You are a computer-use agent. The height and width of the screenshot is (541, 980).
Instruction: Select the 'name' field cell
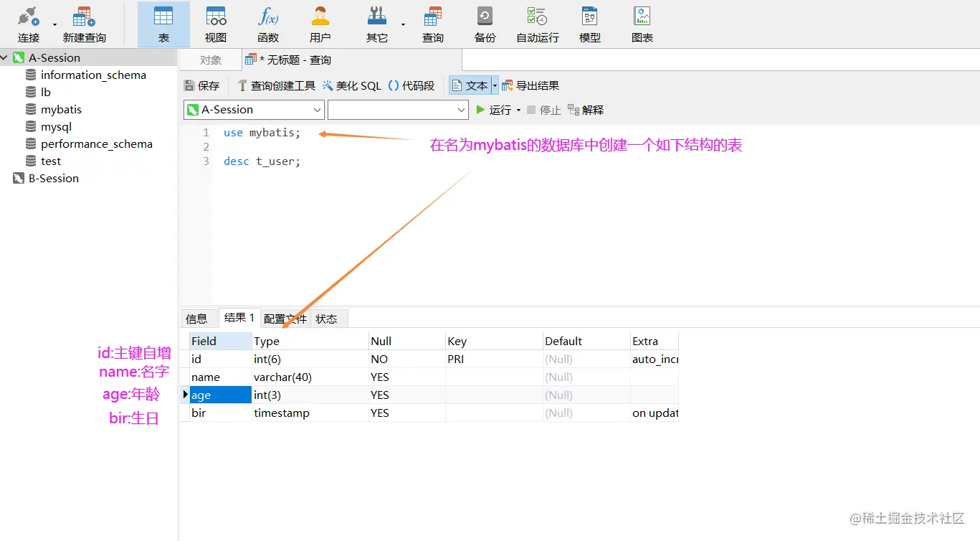tap(220, 377)
